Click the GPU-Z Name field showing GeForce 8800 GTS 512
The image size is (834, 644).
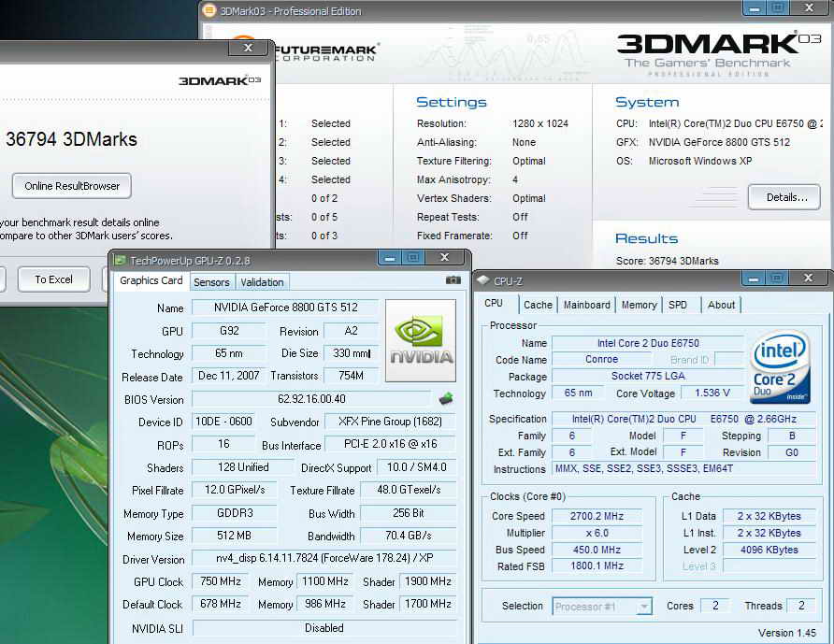pos(285,308)
